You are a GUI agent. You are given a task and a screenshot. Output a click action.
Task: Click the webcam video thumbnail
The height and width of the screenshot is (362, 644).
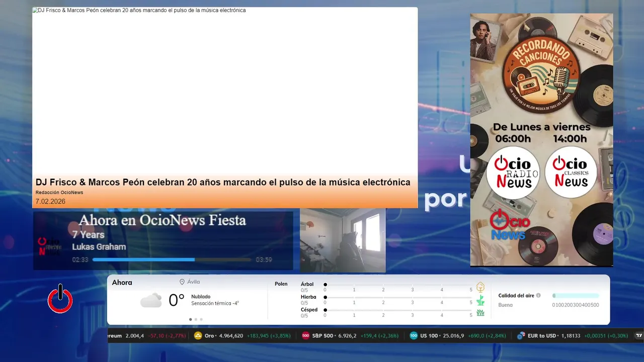(343, 240)
